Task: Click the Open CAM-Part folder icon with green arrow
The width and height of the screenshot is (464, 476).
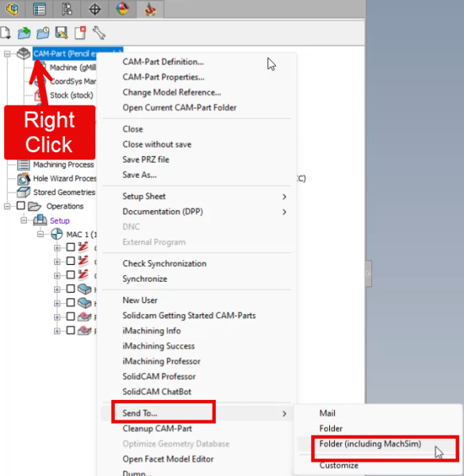Action: (24, 33)
